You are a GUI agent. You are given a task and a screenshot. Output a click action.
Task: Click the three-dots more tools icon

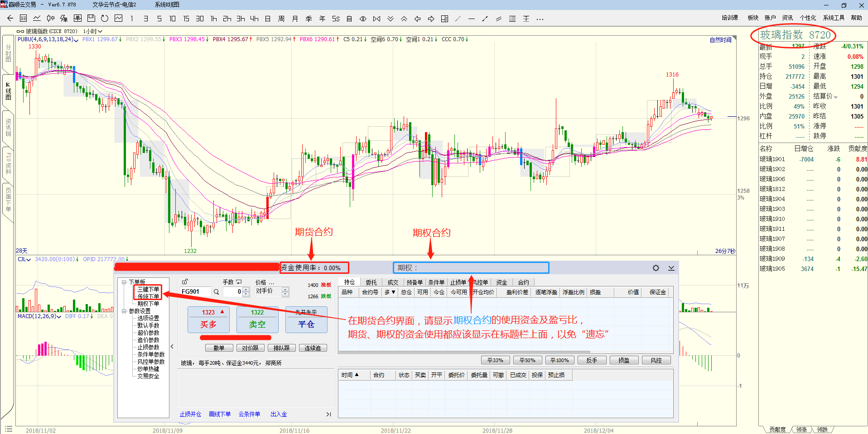(540, 19)
